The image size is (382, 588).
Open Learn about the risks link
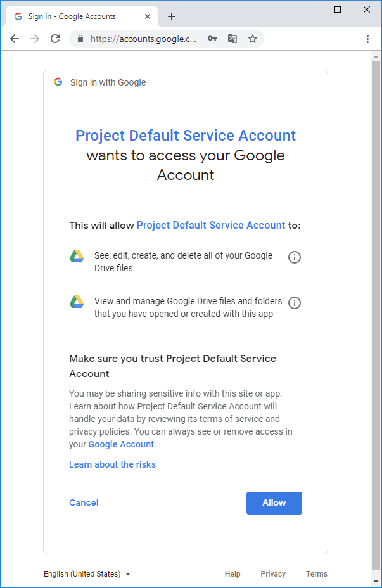pyautogui.click(x=113, y=464)
